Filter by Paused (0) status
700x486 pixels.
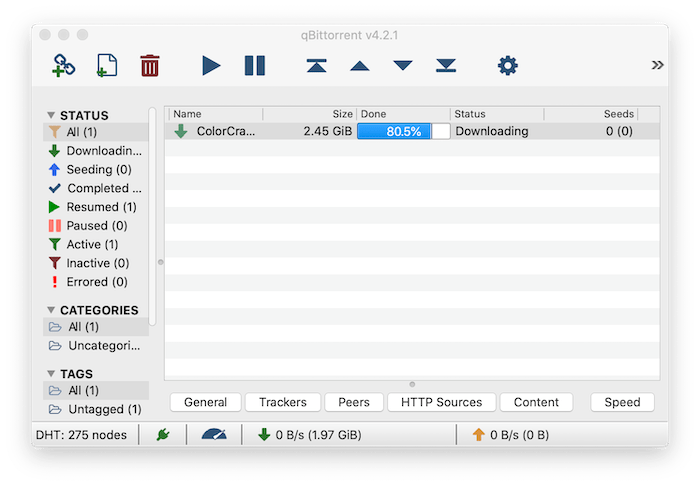tap(96, 226)
